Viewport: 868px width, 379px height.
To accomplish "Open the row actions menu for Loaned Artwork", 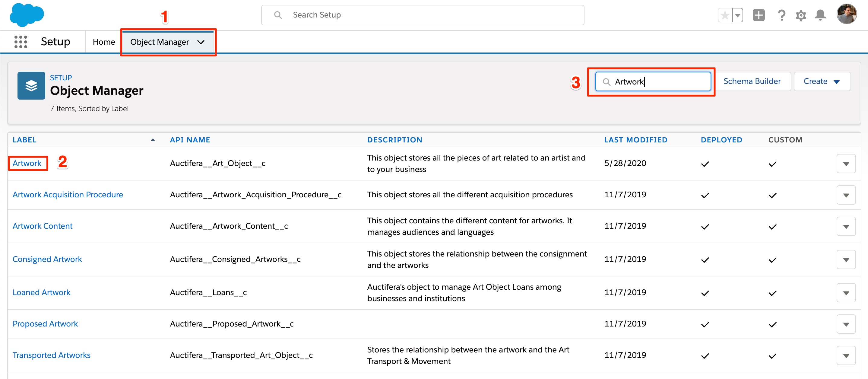I will tap(846, 293).
